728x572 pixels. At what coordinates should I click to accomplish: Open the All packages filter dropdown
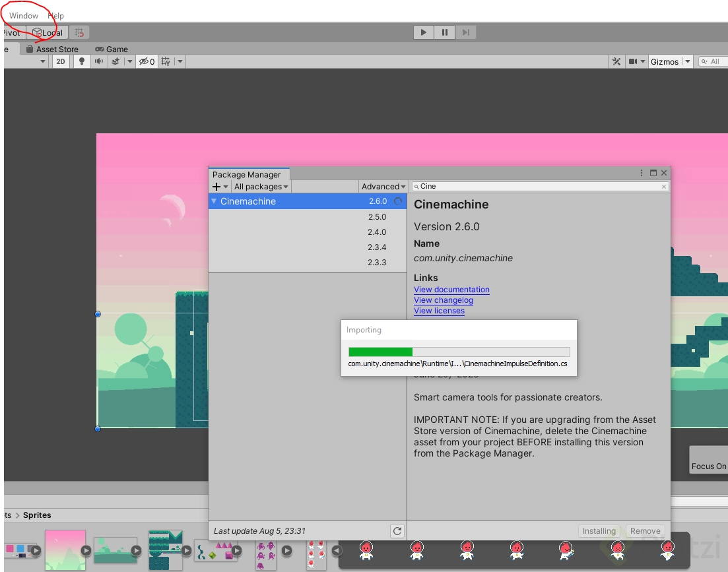click(261, 187)
